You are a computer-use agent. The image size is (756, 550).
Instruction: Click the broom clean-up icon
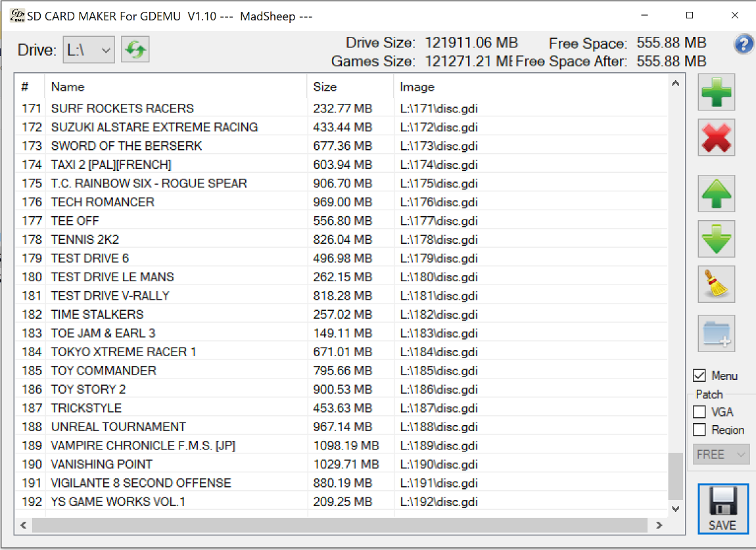point(717,285)
